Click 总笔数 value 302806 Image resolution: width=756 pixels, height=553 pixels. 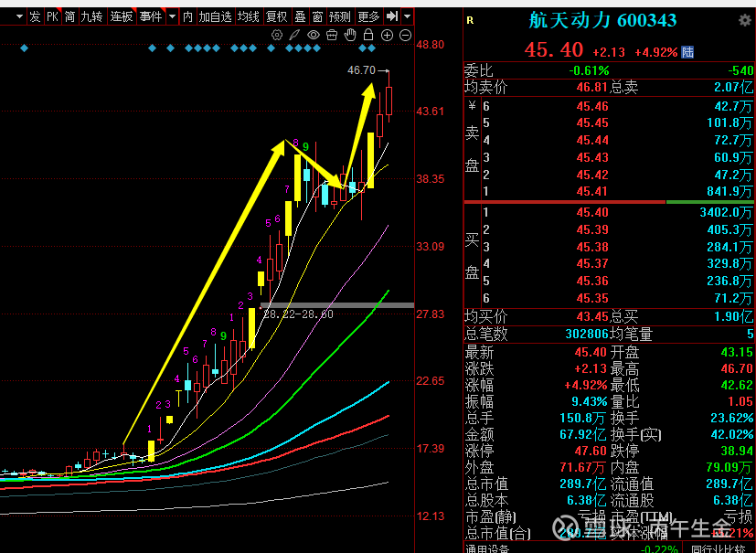pyautogui.click(x=587, y=334)
